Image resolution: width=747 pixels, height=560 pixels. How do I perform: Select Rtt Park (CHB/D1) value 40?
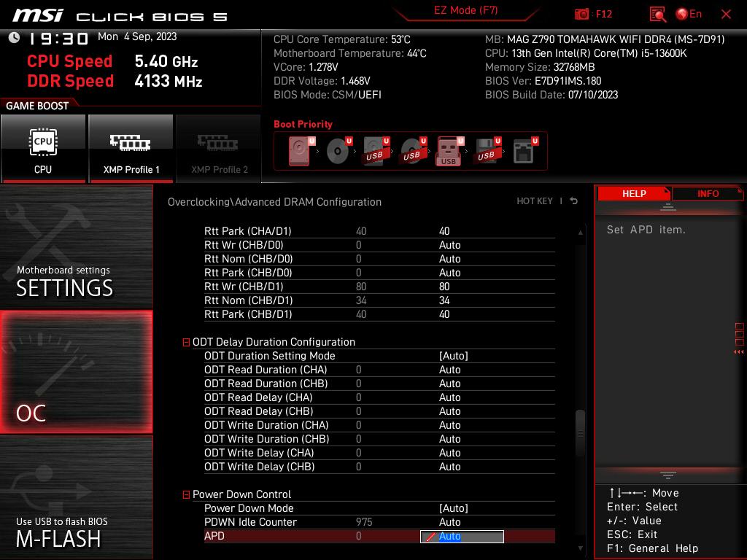(x=444, y=314)
